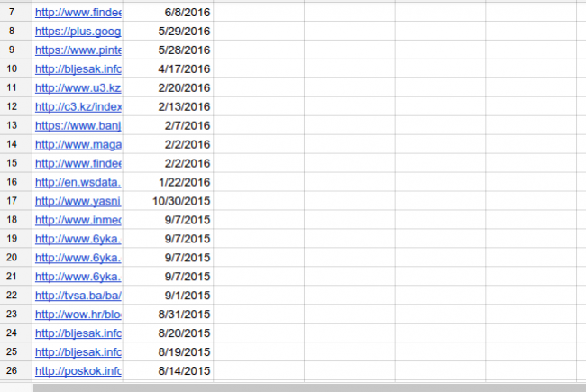The width and height of the screenshot is (586, 392).
Task: Select row header number 15
Action: [x=12, y=163]
